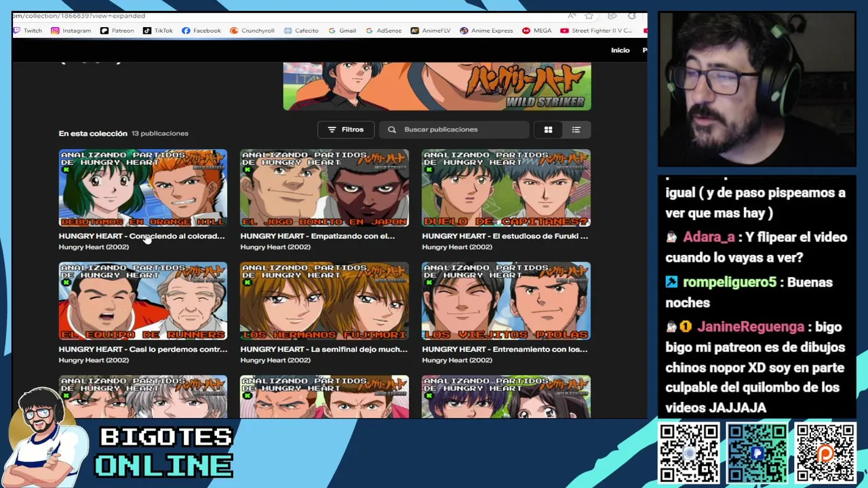Click 'Hungry Heart (2002)' under Empatizando con el
The height and width of the screenshot is (488, 868).
click(x=275, y=247)
